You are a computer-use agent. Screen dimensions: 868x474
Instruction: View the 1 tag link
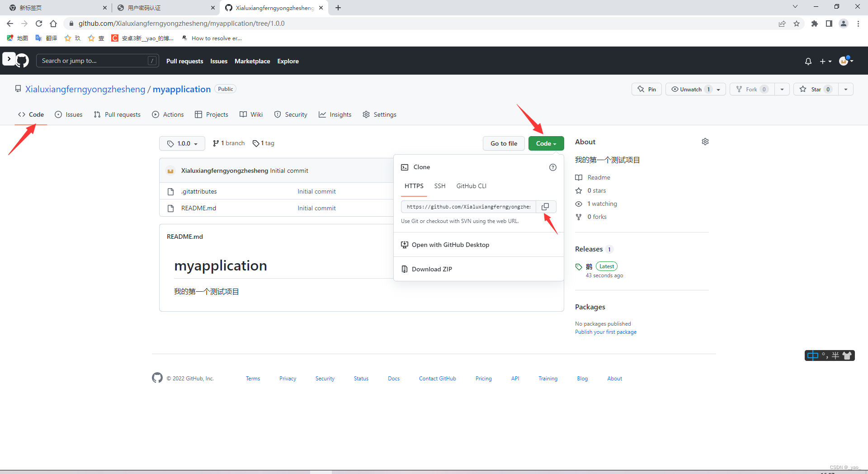tap(264, 143)
